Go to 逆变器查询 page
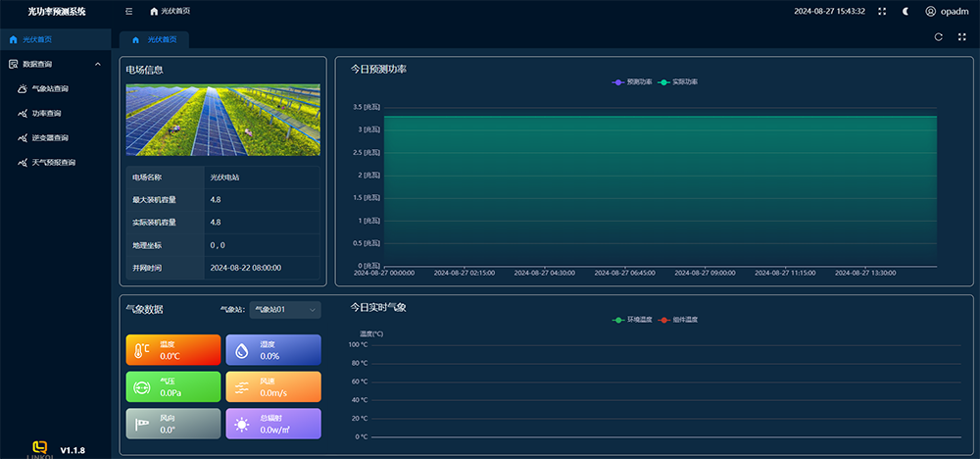The height and width of the screenshot is (459, 980). pos(50,137)
